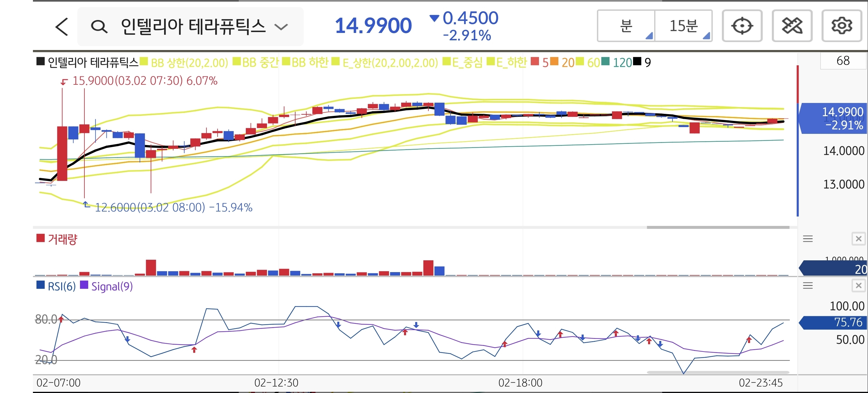
Task: Toggle the 120 moving-average legend square
Action: (x=605, y=62)
